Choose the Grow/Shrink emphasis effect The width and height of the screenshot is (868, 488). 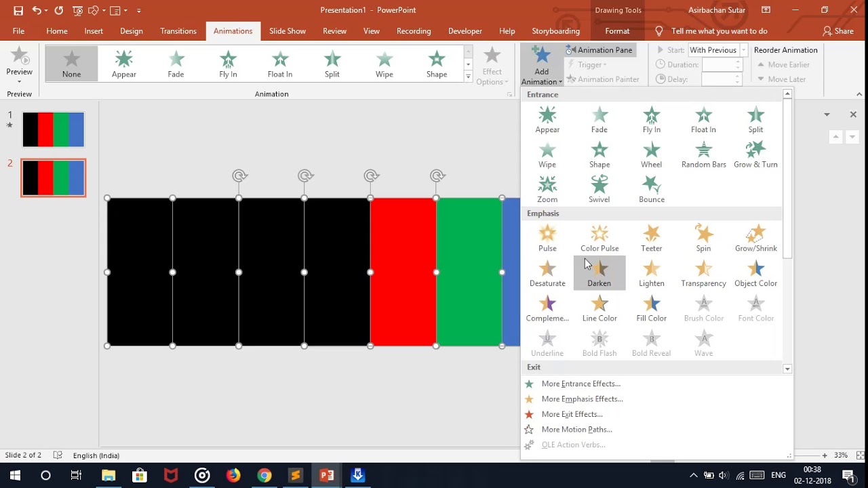click(755, 239)
